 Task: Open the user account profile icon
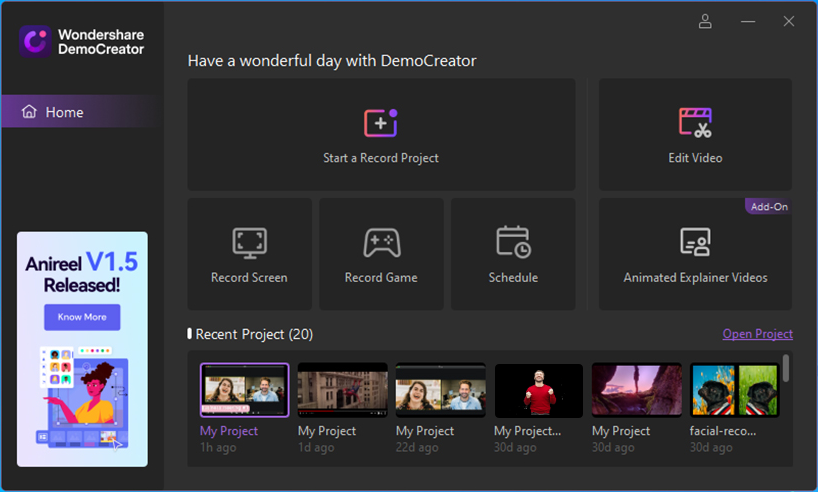706,21
